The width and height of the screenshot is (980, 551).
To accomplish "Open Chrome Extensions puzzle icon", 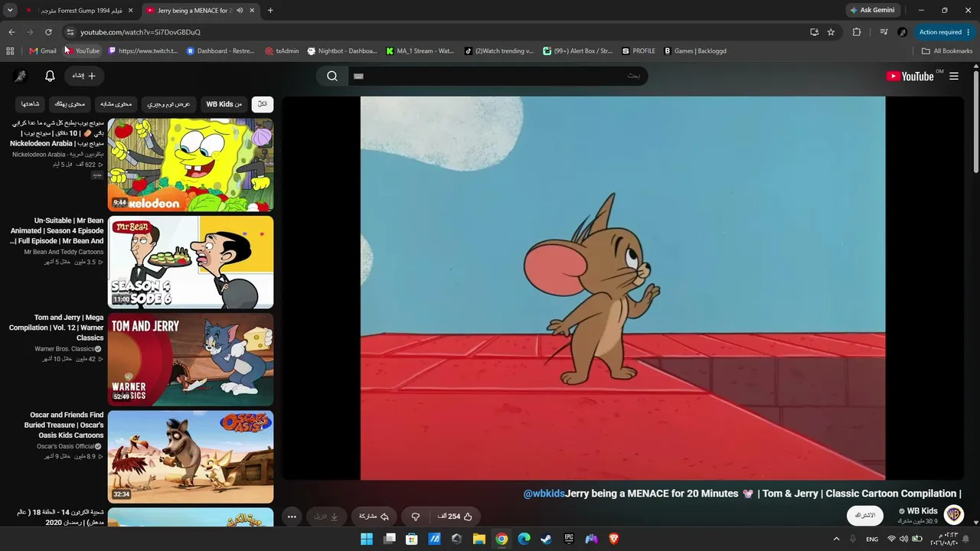I will pos(857,32).
